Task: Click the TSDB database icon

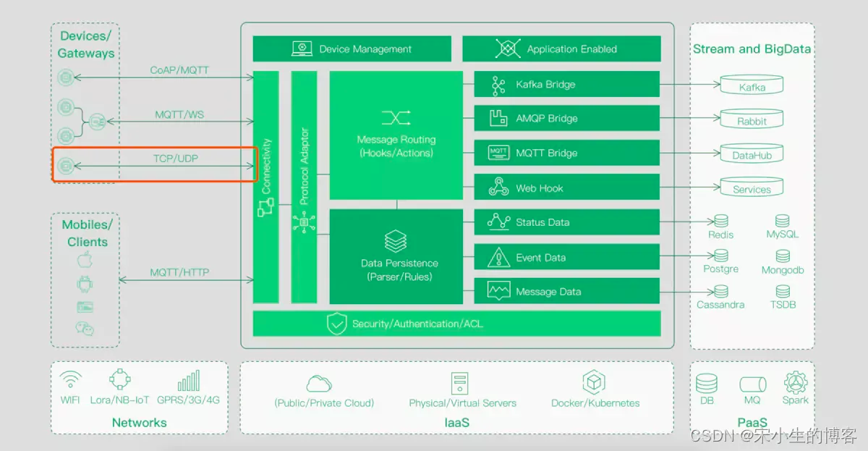Action: tap(783, 291)
